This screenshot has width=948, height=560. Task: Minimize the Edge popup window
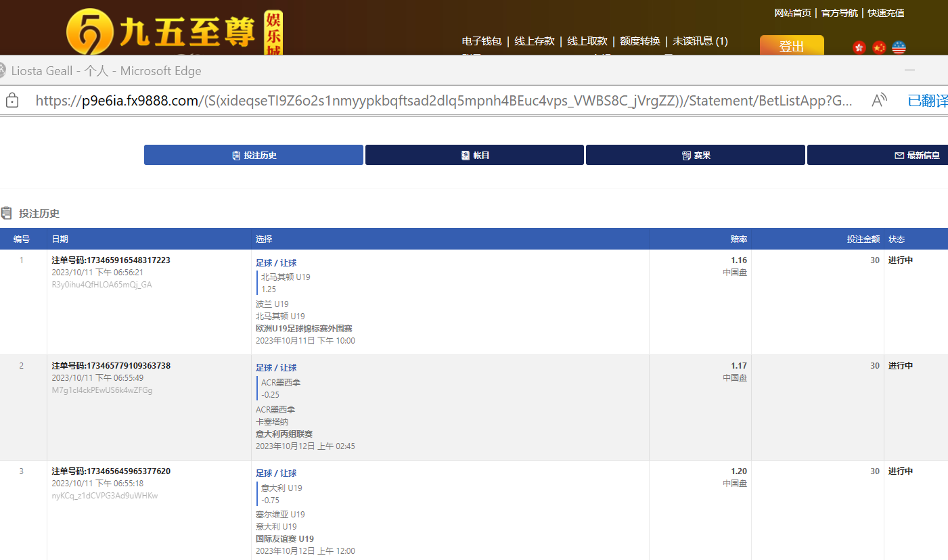[x=910, y=70]
